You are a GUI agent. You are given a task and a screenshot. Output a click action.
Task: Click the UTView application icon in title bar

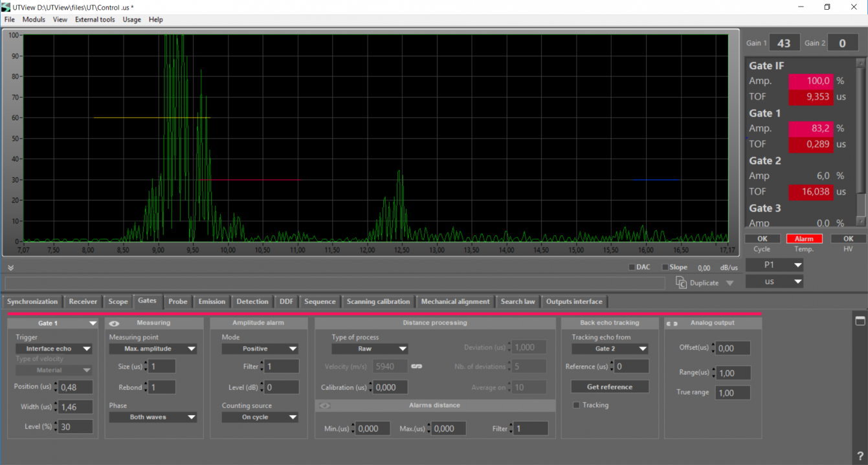(6, 6)
